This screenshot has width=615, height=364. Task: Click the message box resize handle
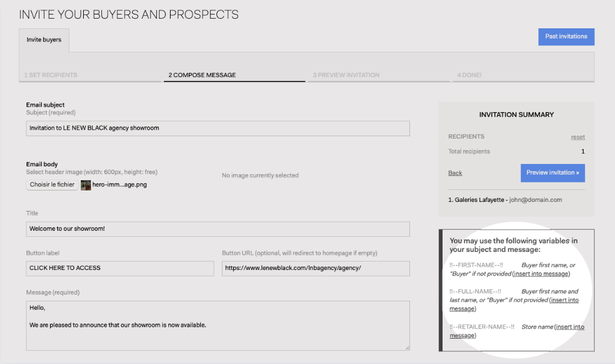[x=407, y=348]
